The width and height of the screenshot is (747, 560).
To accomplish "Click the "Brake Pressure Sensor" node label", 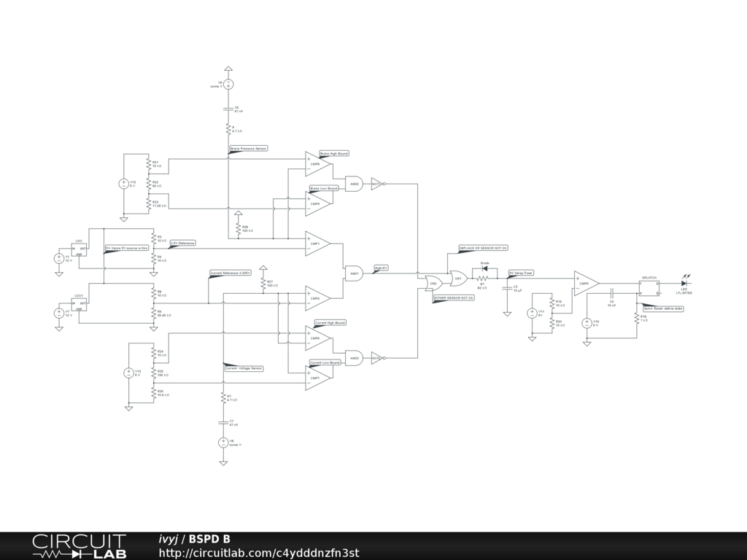I will tap(249, 148).
